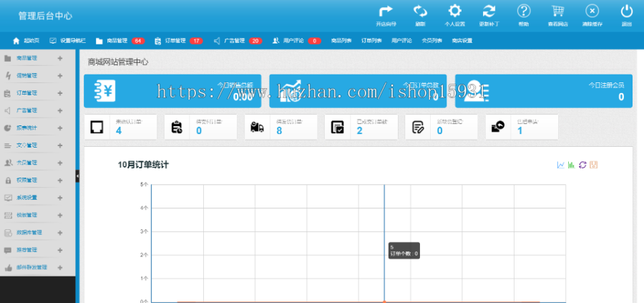Click the 权限管理 lock icon

tap(8, 181)
